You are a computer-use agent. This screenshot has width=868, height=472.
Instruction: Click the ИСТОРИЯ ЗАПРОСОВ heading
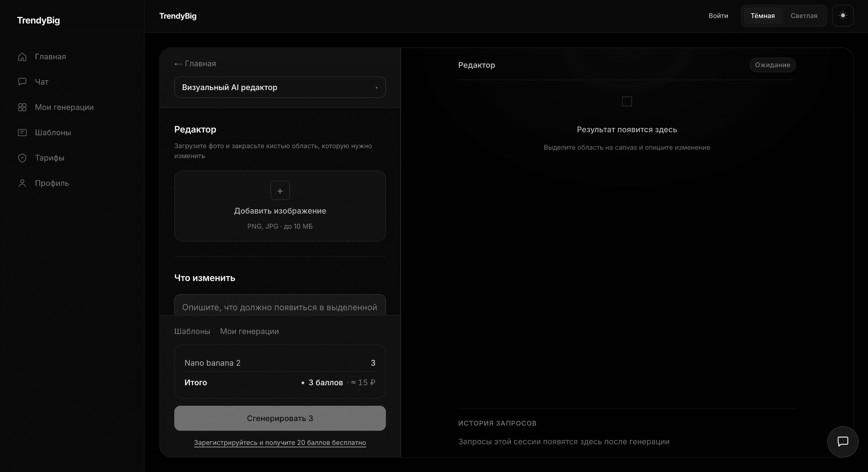coord(497,423)
